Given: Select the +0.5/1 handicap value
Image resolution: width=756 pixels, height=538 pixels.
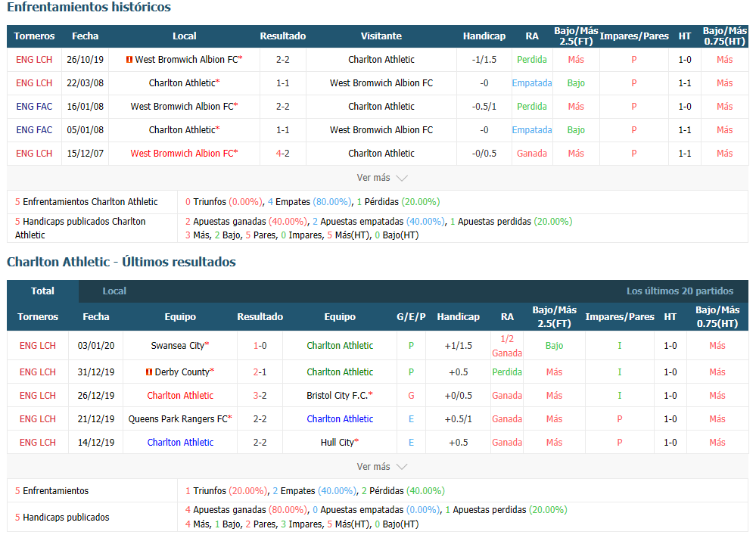Looking at the screenshot, I should tap(459, 419).
